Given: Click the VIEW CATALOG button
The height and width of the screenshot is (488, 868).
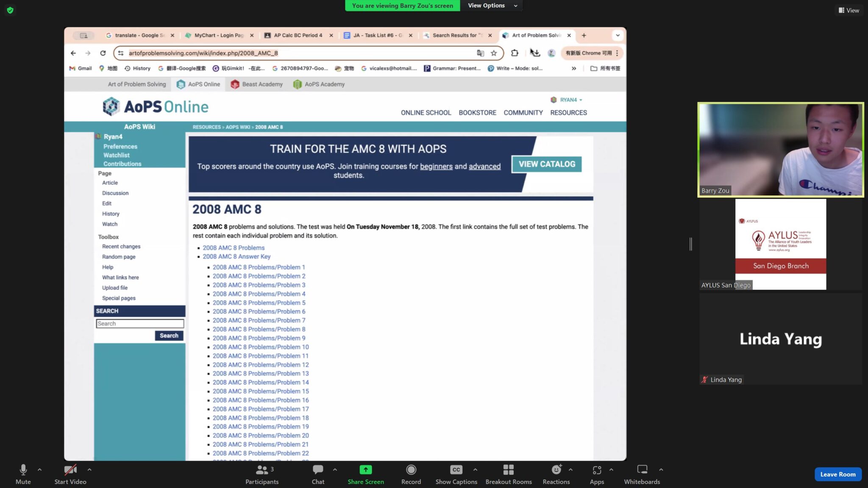Looking at the screenshot, I should 547,164.
